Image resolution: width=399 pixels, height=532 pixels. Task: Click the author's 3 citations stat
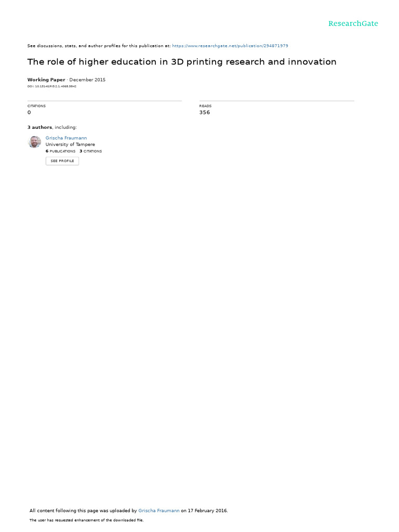coord(90,151)
